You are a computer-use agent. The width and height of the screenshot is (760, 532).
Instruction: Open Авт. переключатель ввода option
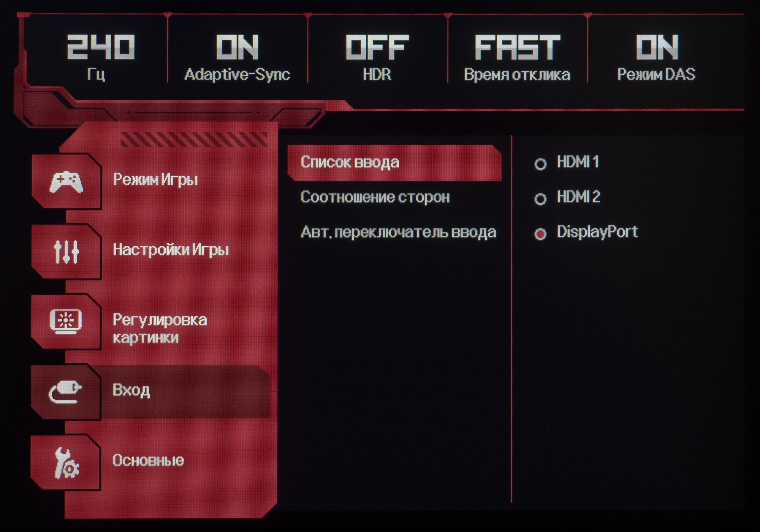pyautogui.click(x=398, y=232)
